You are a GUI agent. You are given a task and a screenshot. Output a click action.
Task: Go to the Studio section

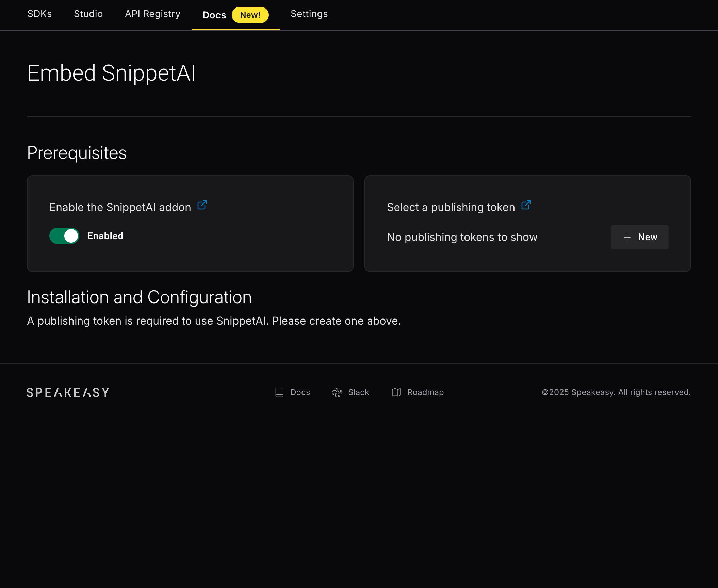point(88,14)
